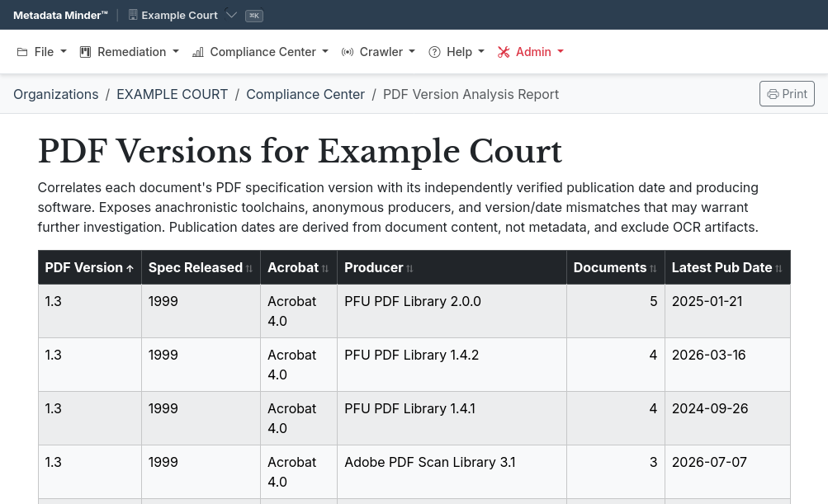Click document count 3 cell

coord(616,472)
